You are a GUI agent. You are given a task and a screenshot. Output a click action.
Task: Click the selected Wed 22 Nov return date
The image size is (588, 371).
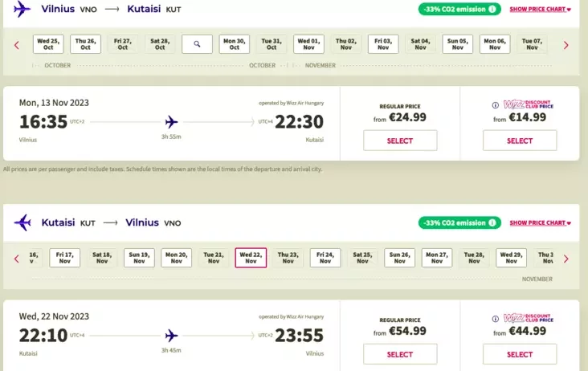[x=251, y=258]
